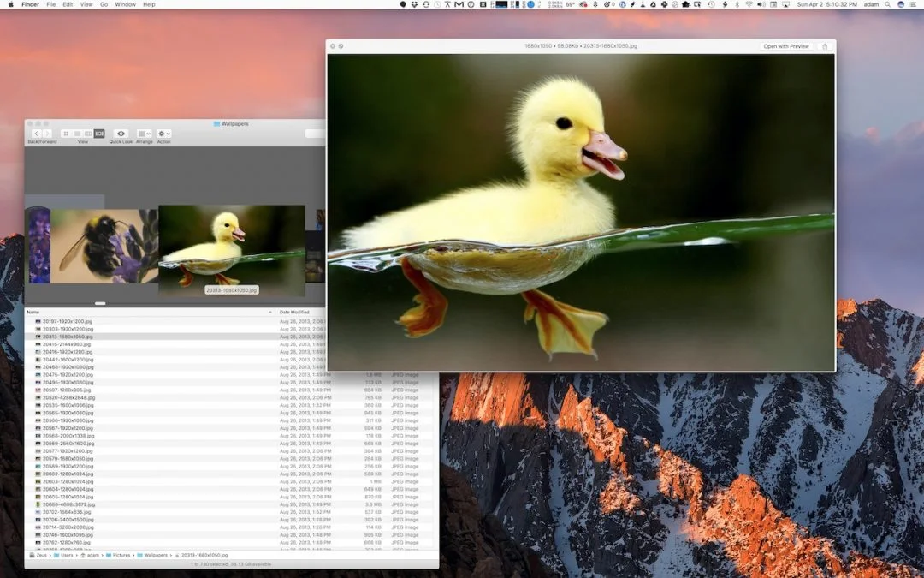This screenshot has width=924, height=578.
Task: Open the Go menu
Action: tap(103, 4)
